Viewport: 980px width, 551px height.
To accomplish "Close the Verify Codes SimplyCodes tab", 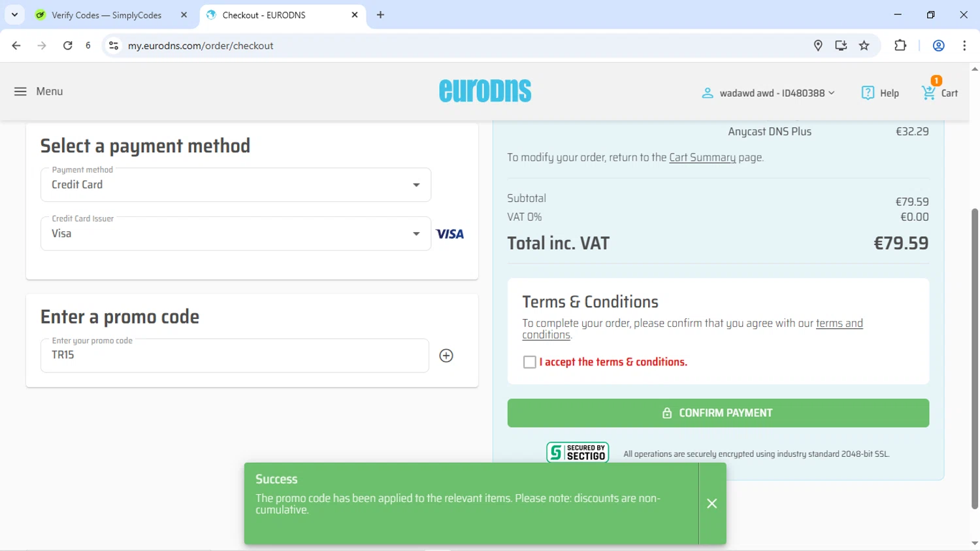I will [x=184, y=14].
